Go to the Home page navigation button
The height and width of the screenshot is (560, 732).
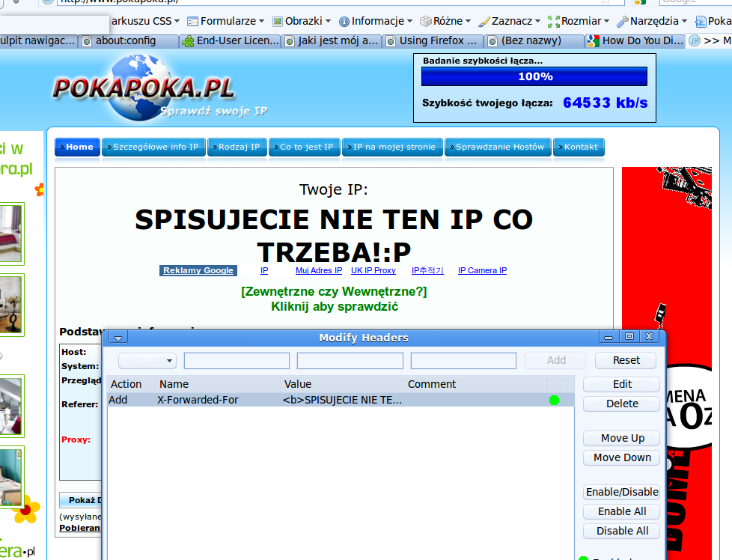[x=78, y=147]
